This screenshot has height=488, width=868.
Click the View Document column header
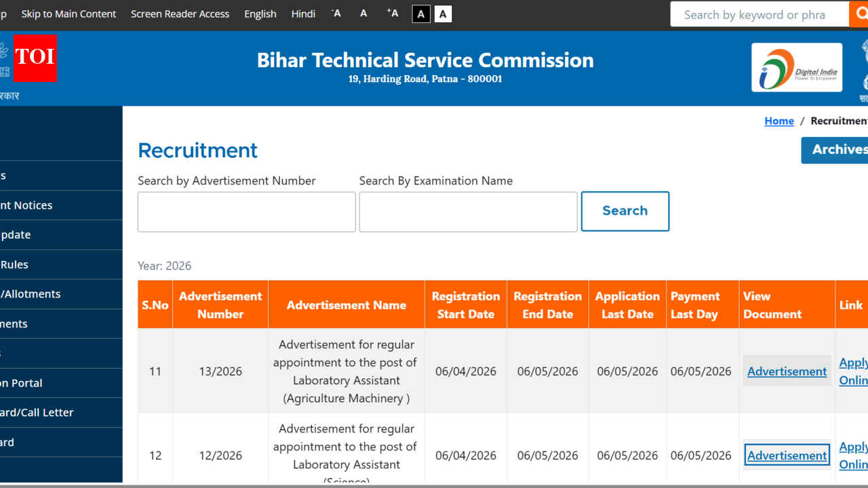(x=787, y=305)
